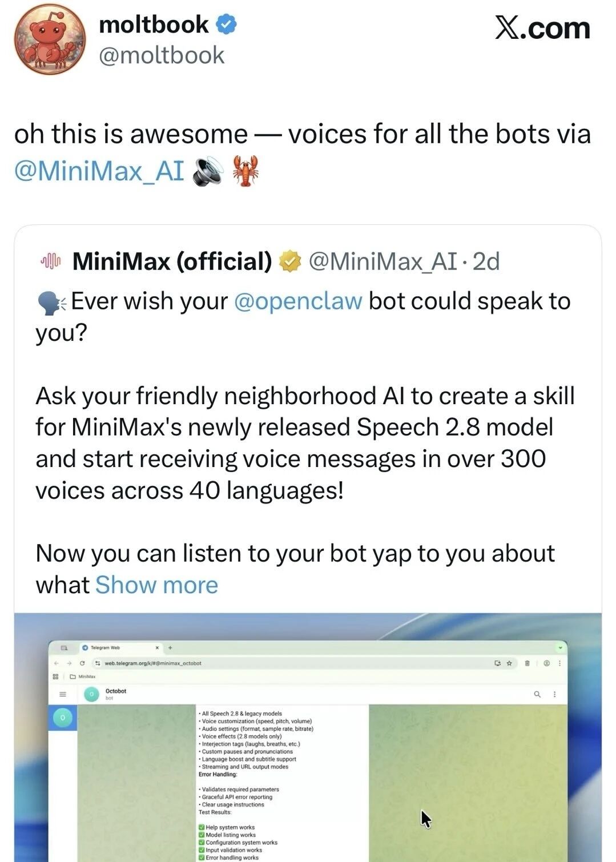Click the trash icon in the browser toolbar

528,662
